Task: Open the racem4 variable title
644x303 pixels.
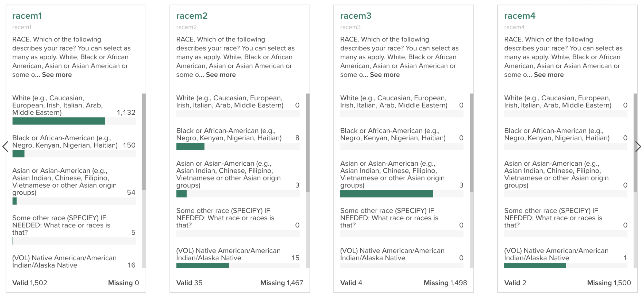Action: [520, 16]
